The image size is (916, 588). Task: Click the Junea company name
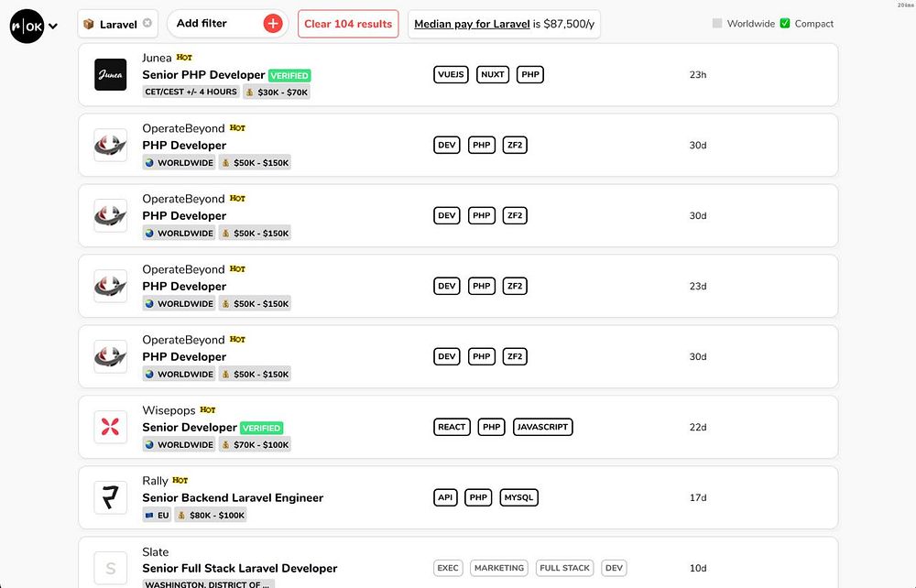[157, 58]
